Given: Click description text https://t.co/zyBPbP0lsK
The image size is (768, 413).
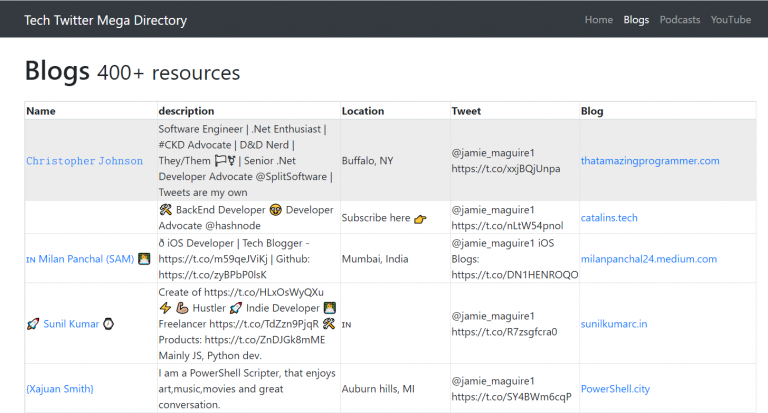Looking at the screenshot, I should [213, 274].
